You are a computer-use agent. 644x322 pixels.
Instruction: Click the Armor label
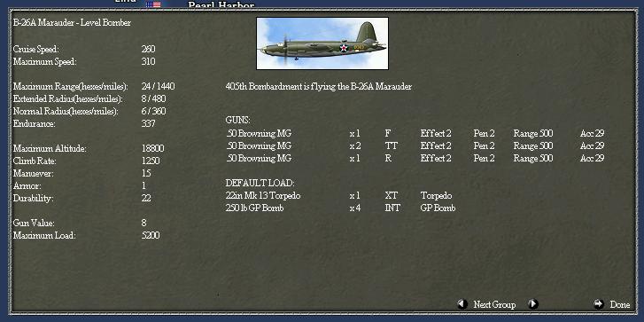coord(27,186)
